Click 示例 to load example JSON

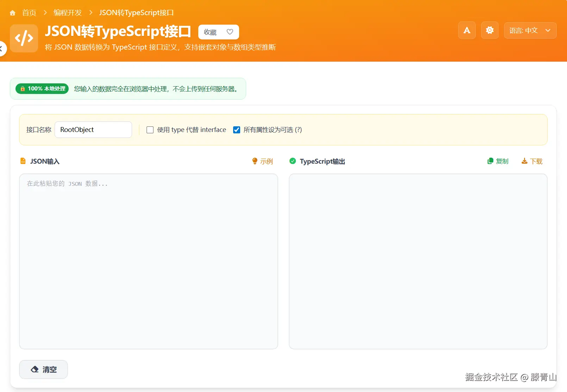(267, 161)
